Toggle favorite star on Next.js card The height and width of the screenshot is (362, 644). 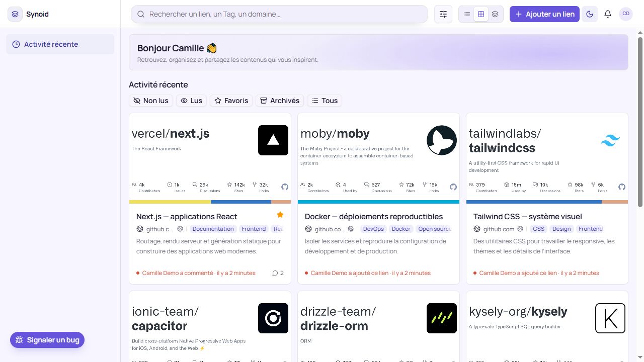pyautogui.click(x=280, y=215)
